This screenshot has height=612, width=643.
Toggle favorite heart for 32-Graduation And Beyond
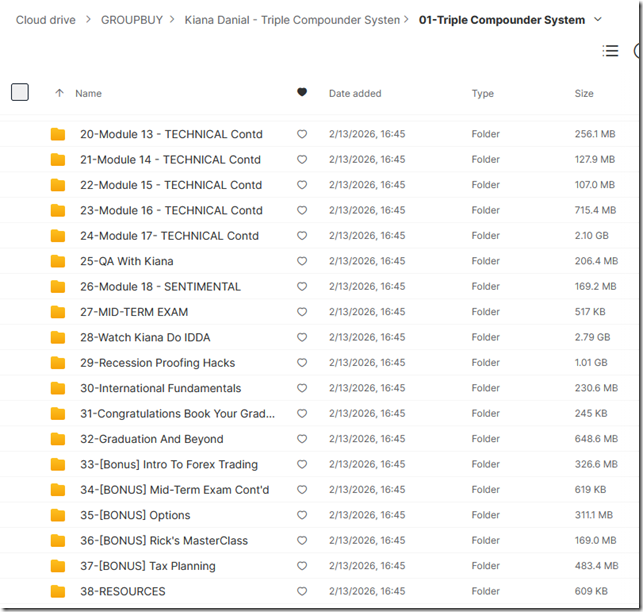[x=302, y=439]
